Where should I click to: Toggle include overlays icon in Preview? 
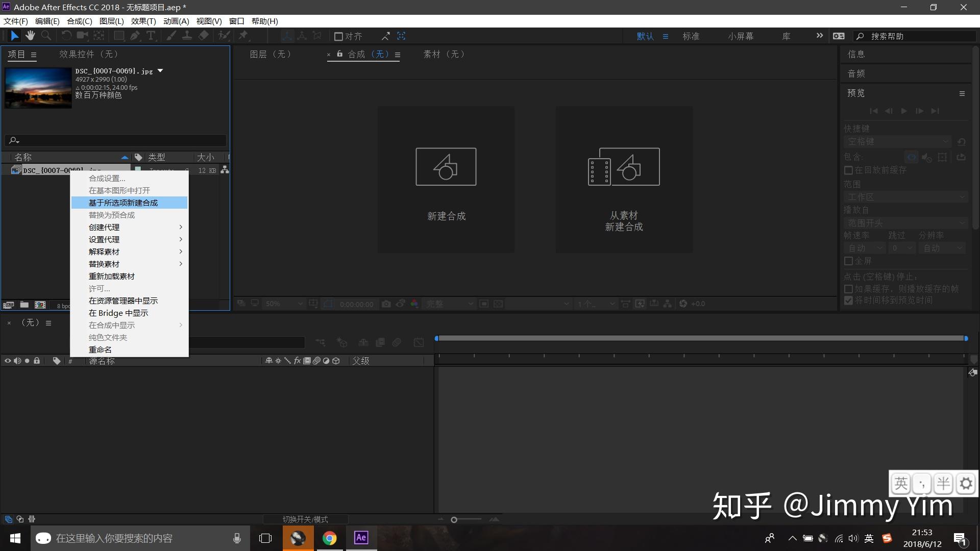943,157
